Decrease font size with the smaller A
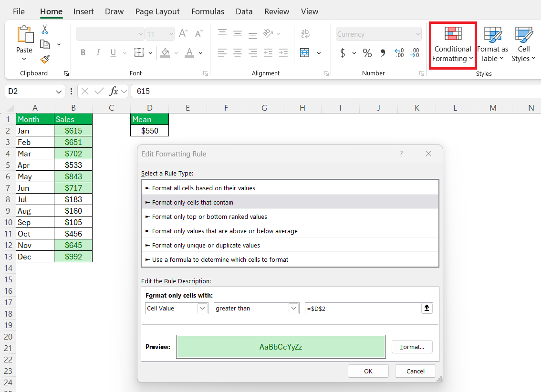The height and width of the screenshot is (392, 541). pos(199,33)
